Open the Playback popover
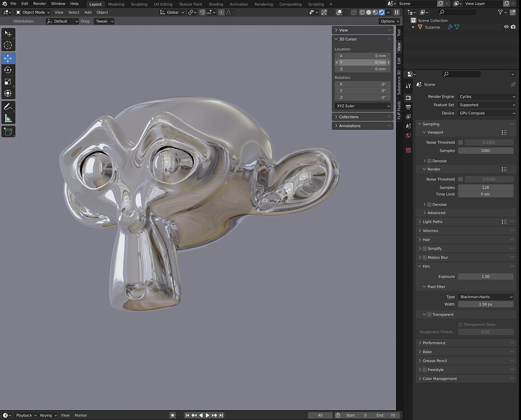This screenshot has width=521, height=420. click(x=26, y=416)
